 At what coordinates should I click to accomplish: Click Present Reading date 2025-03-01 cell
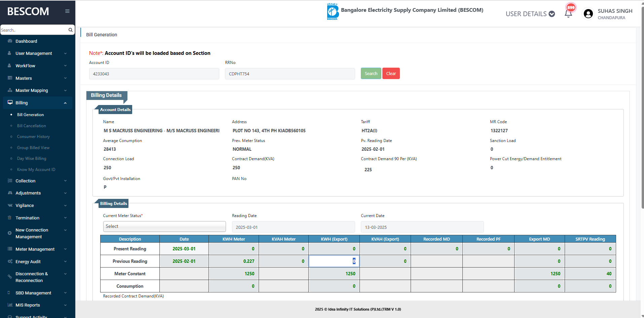click(x=184, y=249)
